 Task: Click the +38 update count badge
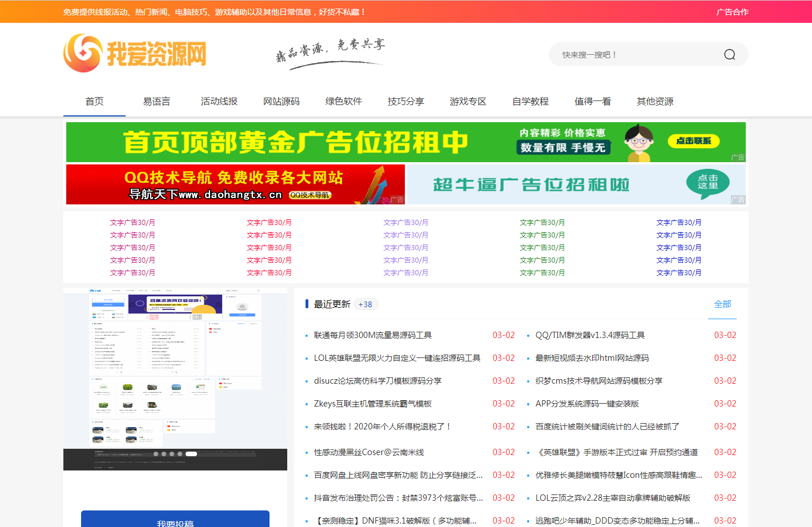(365, 304)
